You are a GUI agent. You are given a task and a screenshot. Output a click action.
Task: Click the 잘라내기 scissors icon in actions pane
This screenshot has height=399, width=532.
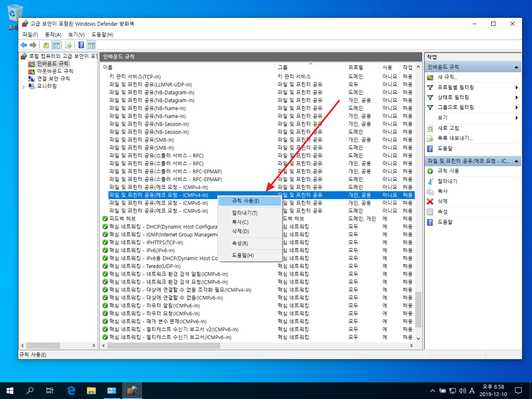coord(430,181)
